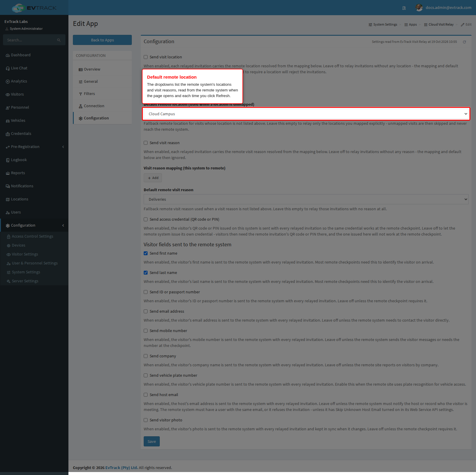Click Back to Apps button
This screenshot has width=476, height=475.
[102, 40]
